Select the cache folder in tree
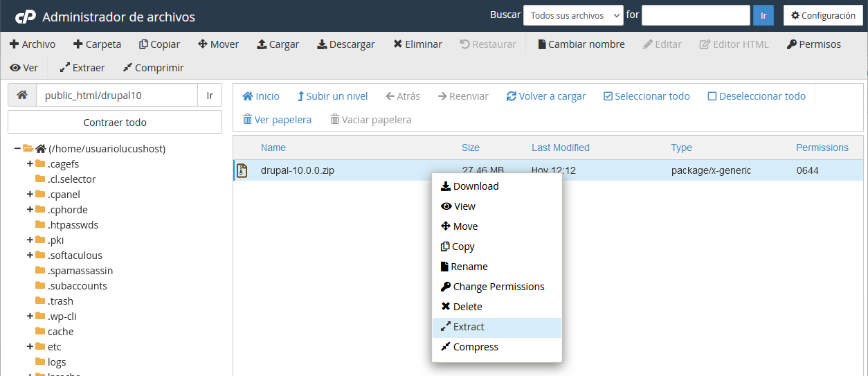The width and height of the screenshot is (868, 376). click(60, 332)
